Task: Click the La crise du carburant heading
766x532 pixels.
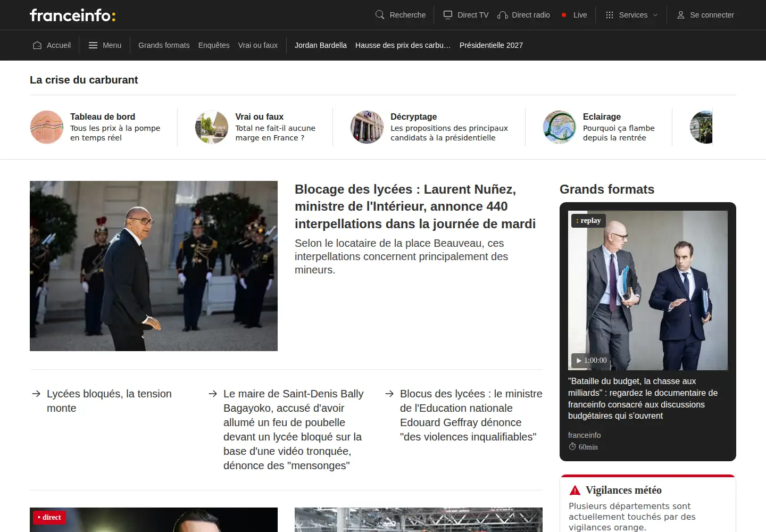Action: 84,80
